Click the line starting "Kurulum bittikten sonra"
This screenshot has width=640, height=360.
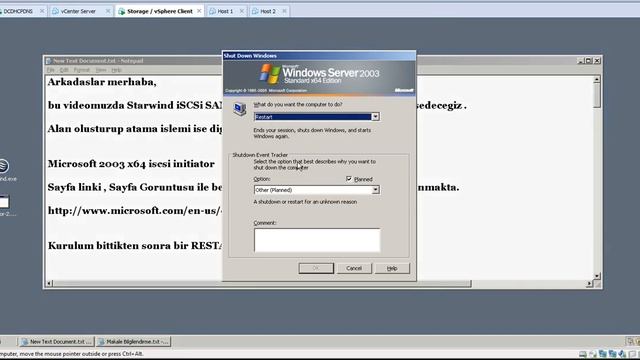pyautogui.click(x=135, y=246)
